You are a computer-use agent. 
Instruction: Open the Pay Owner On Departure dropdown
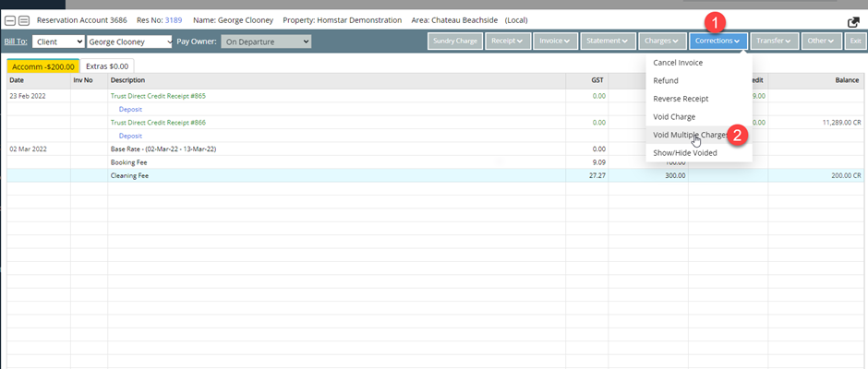click(266, 42)
